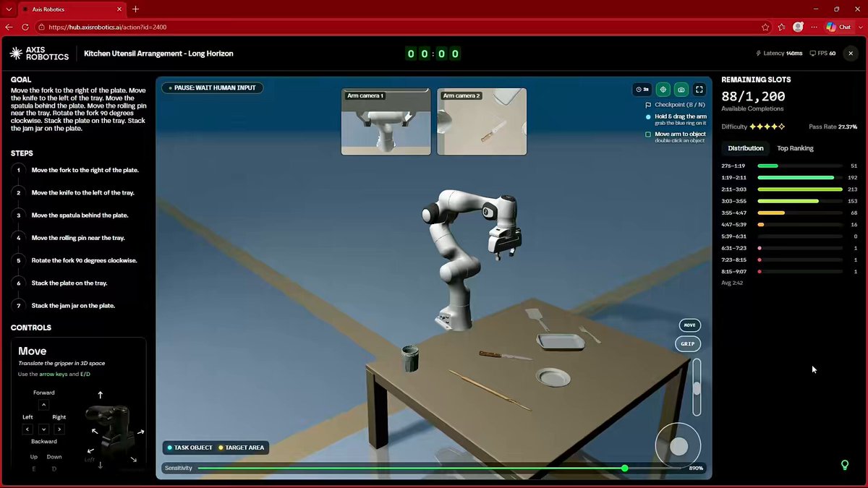Click the Forward up-arrow control button
Viewport: 868px width, 488px height.
tap(43, 405)
